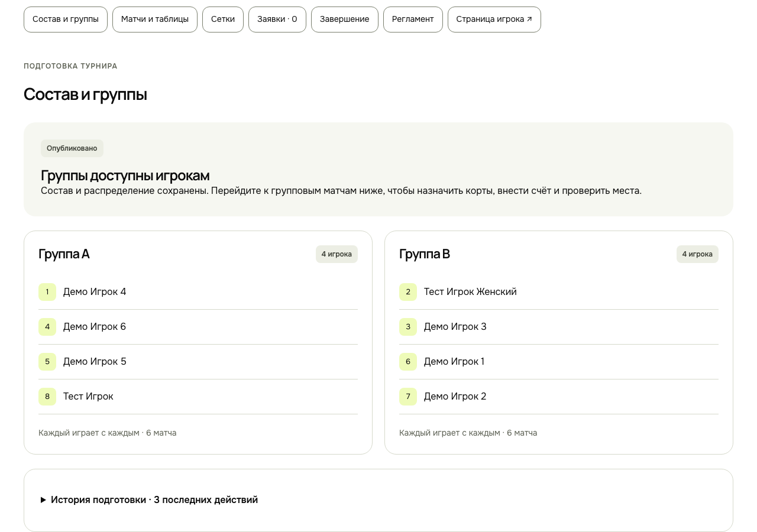The width and height of the screenshot is (757, 532).
Task: Select Демо Игрок 1 row
Action: 559,362
